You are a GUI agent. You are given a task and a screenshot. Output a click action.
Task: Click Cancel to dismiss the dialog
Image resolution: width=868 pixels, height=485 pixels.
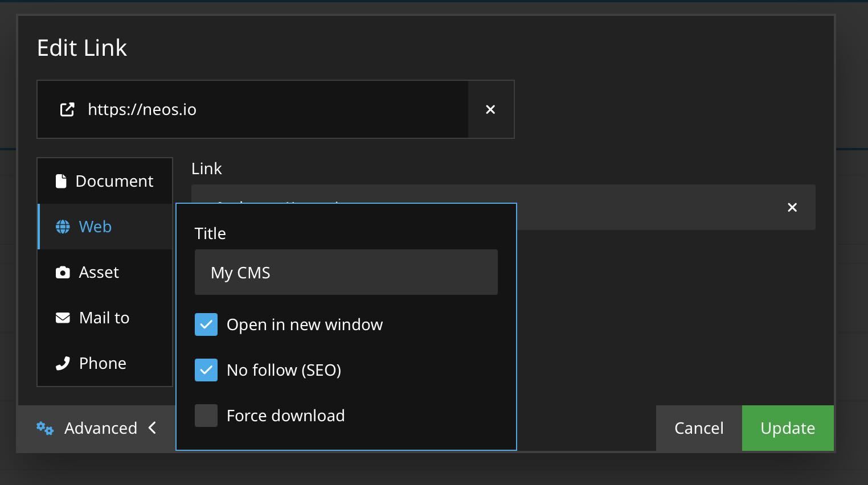click(698, 428)
